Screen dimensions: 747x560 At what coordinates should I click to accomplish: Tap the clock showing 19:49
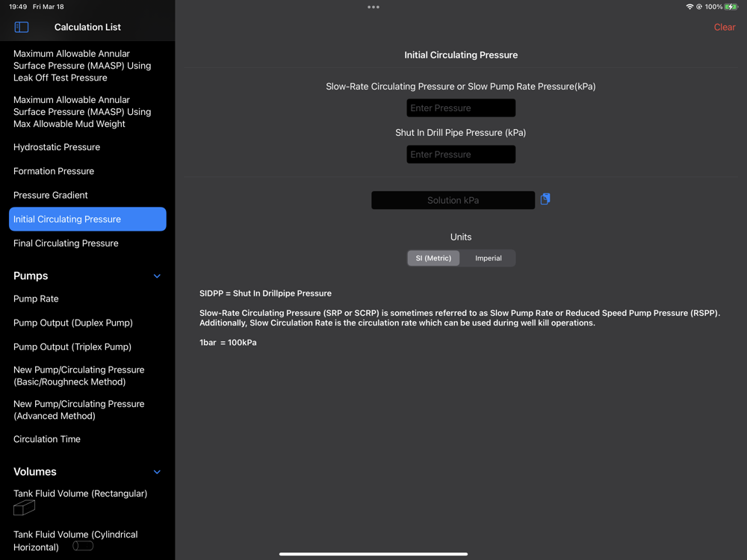coord(18,7)
